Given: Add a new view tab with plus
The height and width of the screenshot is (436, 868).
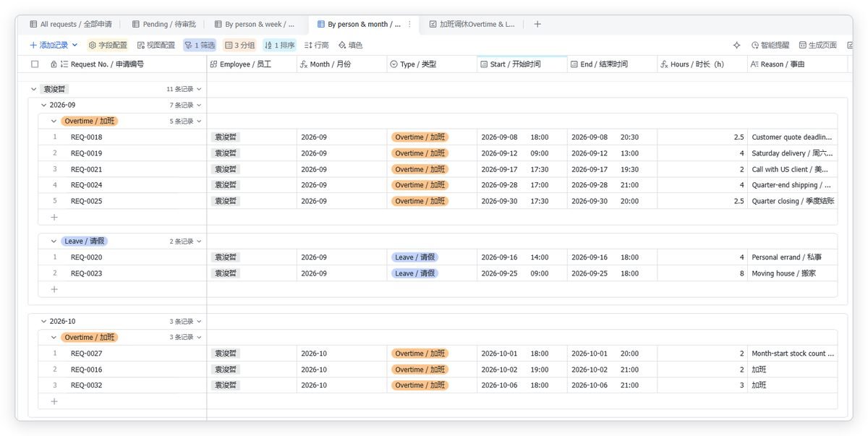Looking at the screenshot, I should click(537, 24).
